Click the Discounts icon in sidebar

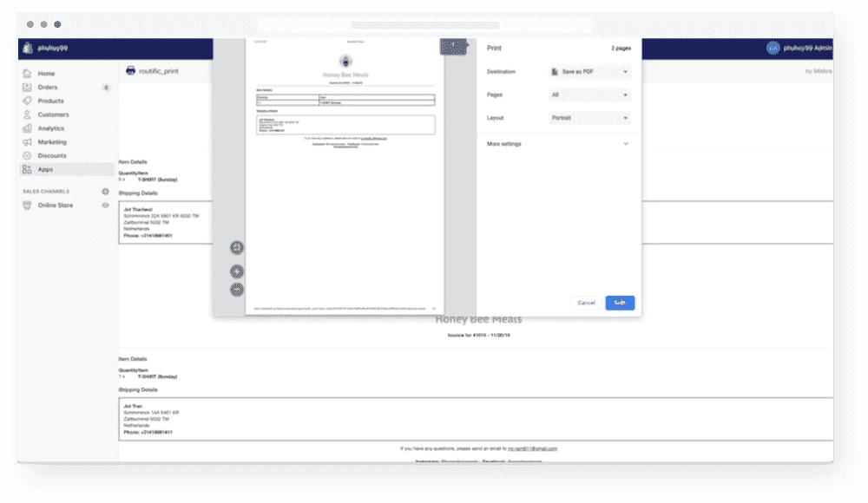[28, 156]
